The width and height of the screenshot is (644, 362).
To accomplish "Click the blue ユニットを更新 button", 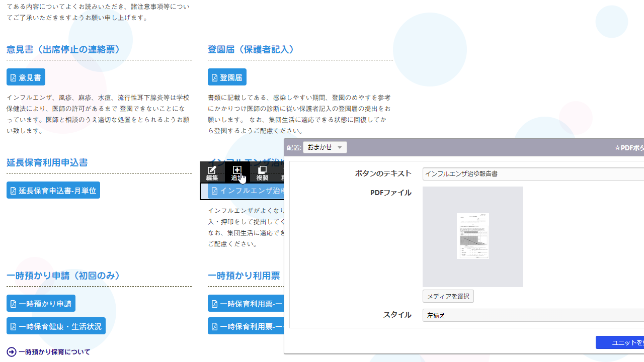I will pyautogui.click(x=620, y=342).
